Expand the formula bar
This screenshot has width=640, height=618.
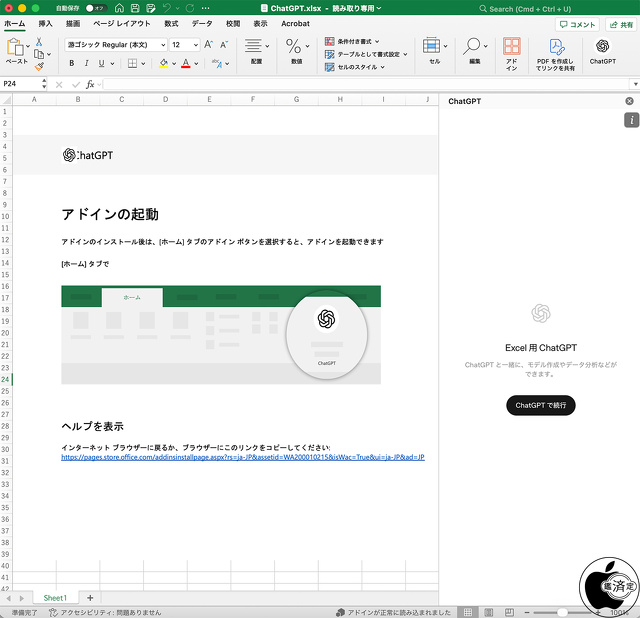point(636,84)
